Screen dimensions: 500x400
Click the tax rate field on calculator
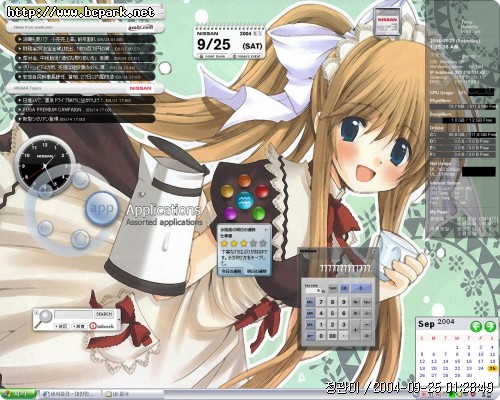(x=314, y=290)
